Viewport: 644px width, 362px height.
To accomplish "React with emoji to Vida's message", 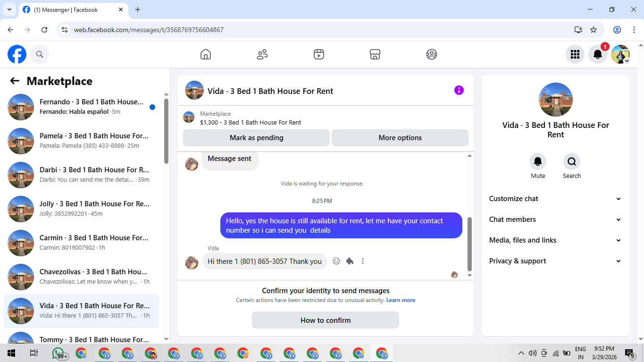I will click(336, 261).
